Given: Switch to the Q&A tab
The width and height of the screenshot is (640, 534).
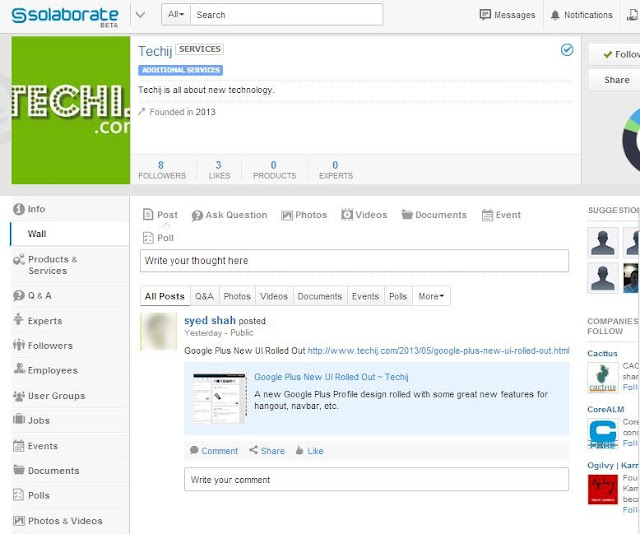Looking at the screenshot, I should [204, 296].
